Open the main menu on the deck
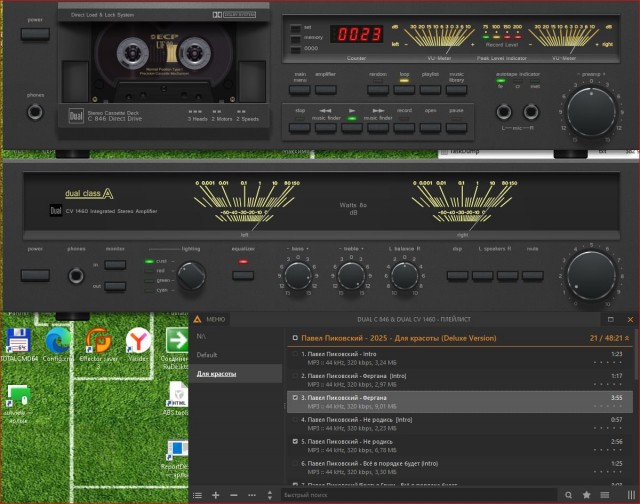The height and width of the screenshot is (504, 640). [300, 90]
